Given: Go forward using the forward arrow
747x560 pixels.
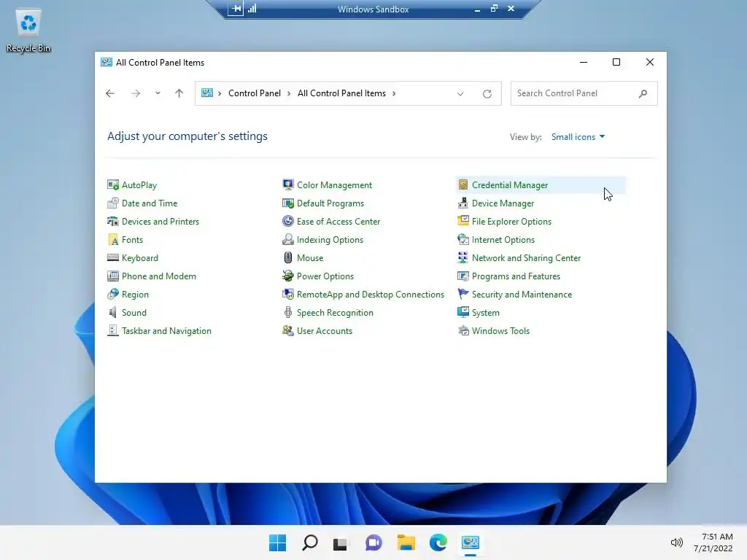Looking at the screenshot, I should pyautogui.click(x=136, y=93).
